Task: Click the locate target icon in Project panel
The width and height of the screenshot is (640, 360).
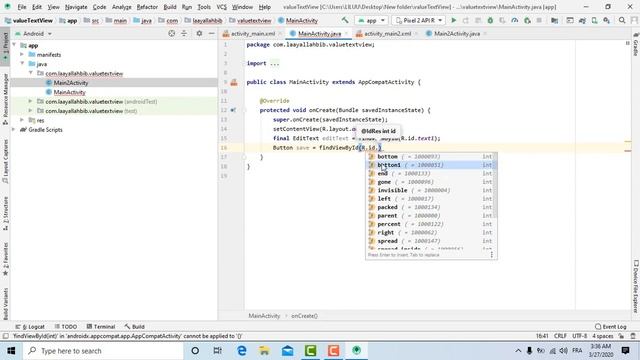Action: click(171, 33)
